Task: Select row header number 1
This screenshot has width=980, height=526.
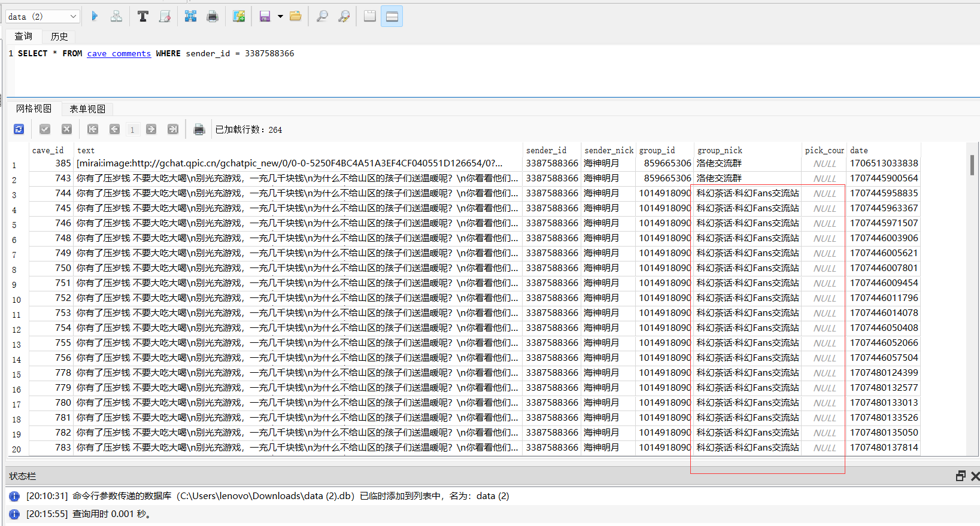Action: [18, 165]
